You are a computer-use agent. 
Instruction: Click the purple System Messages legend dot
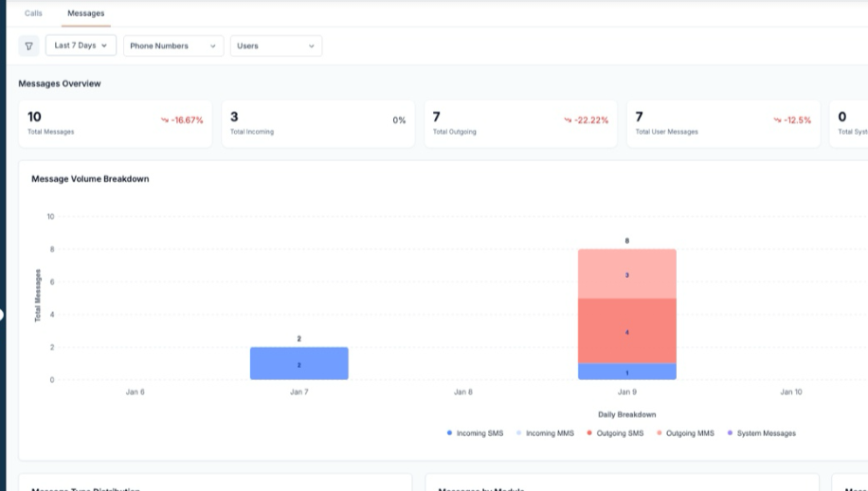pos(730,433)
